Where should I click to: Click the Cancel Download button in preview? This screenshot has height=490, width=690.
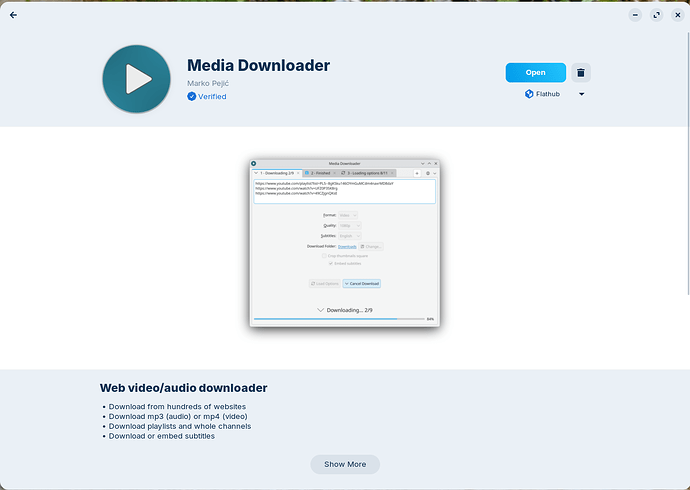362,284
